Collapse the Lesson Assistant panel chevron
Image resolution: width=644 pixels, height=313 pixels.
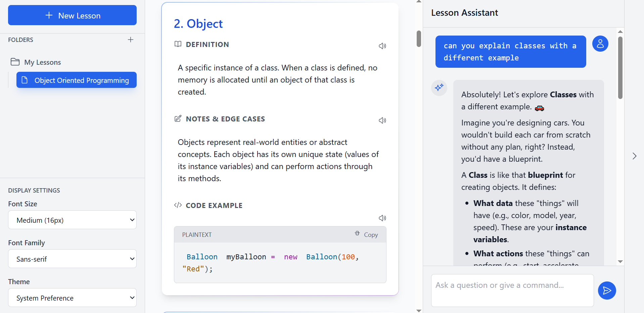[634, 156]
